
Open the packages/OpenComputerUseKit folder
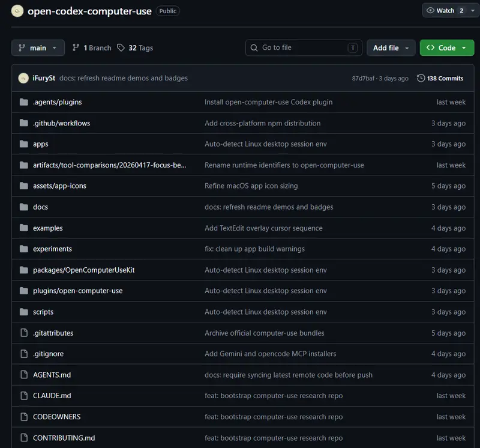pos(83,270)
